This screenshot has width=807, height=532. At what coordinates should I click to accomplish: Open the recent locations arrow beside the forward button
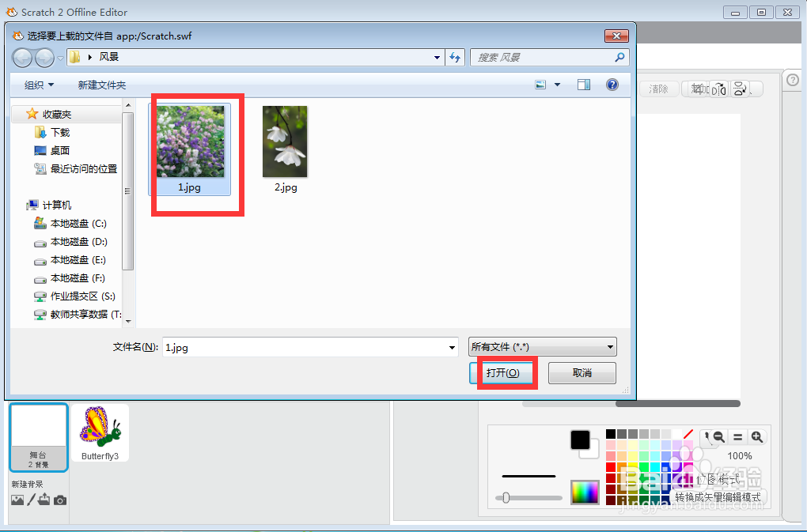tap(60, 58)
